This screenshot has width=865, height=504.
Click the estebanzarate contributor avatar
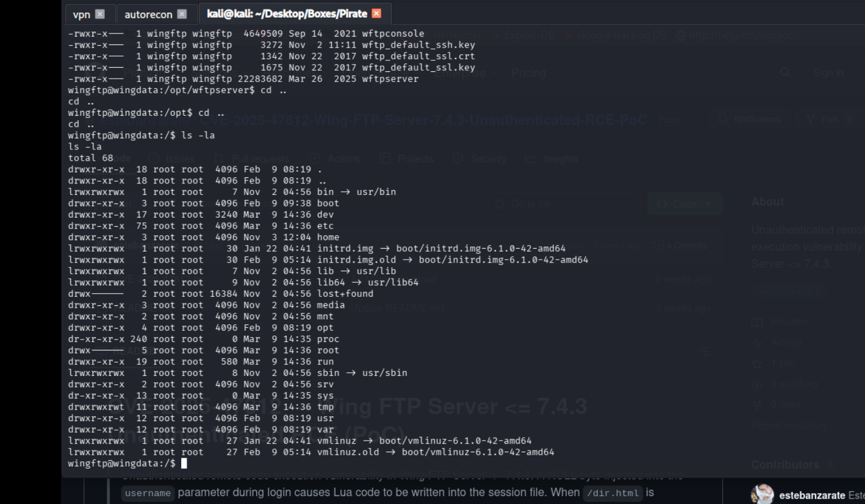coord(762,495)
